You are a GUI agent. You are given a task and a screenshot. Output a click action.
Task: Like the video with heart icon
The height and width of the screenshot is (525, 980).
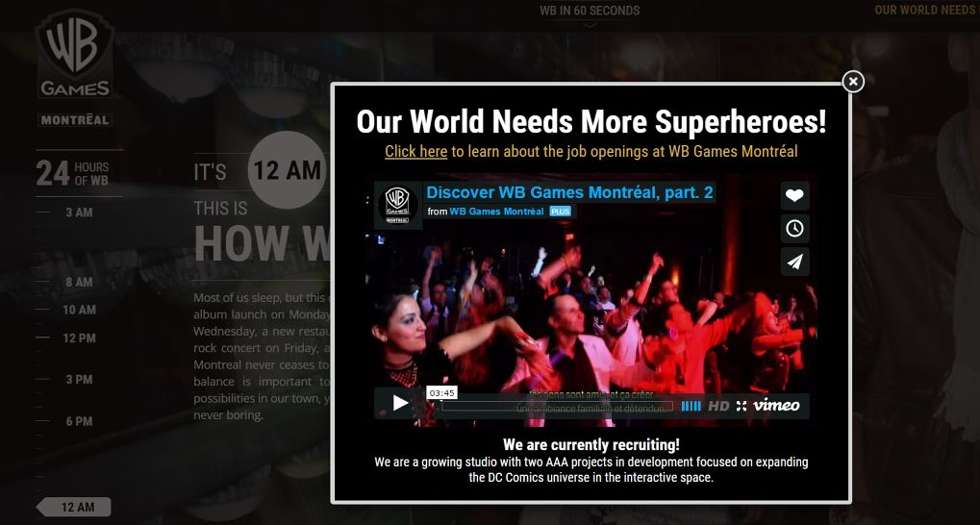pyautogui.click(x=794, y=195)
